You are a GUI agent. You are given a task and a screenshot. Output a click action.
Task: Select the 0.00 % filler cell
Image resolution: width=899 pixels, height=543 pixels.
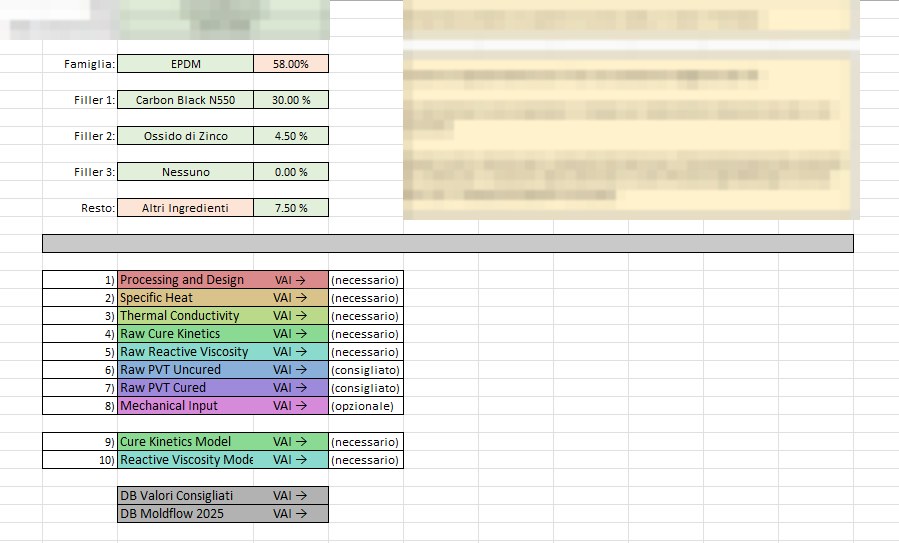pyautogui.click(x=291, y=171)
